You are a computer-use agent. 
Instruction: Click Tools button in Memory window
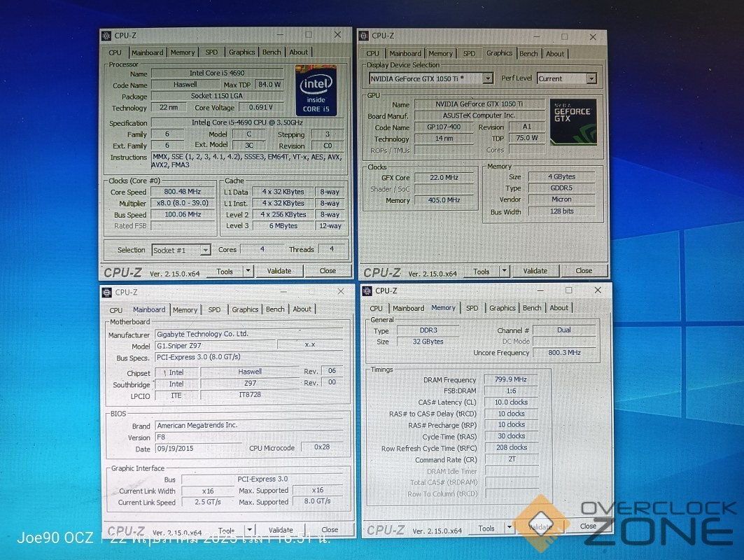[x=486, y=528]
